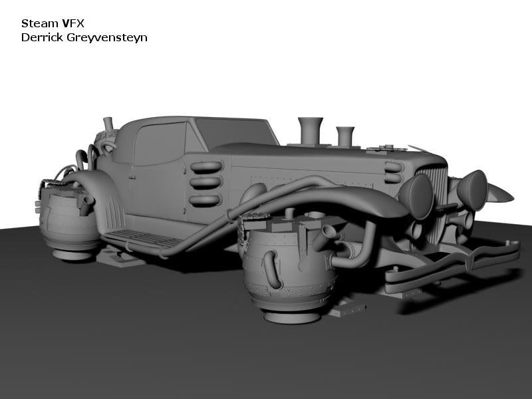Select the bottom oval side exhaust vent
The height and width of the screenshot is (399, 532).
point(204,200)
